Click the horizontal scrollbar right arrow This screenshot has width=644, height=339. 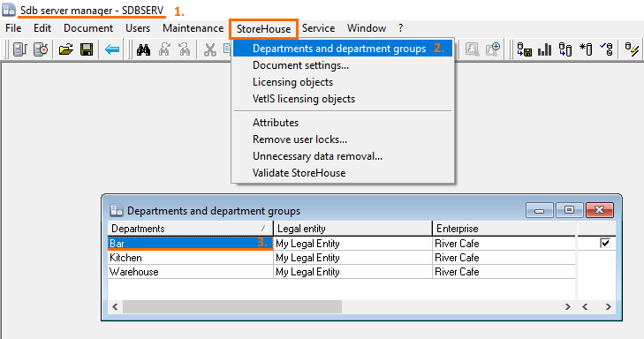coord(568,306)
